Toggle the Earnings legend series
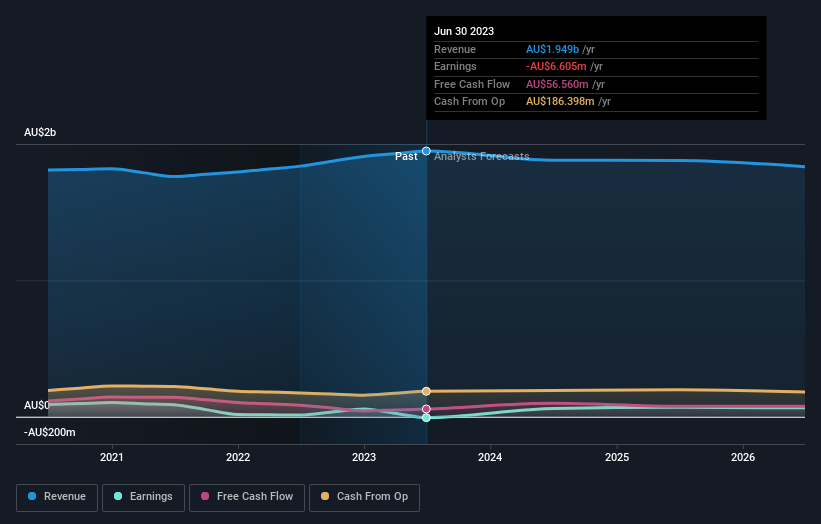This screenshot has width=821, height=524. click(x=143, y=497)
